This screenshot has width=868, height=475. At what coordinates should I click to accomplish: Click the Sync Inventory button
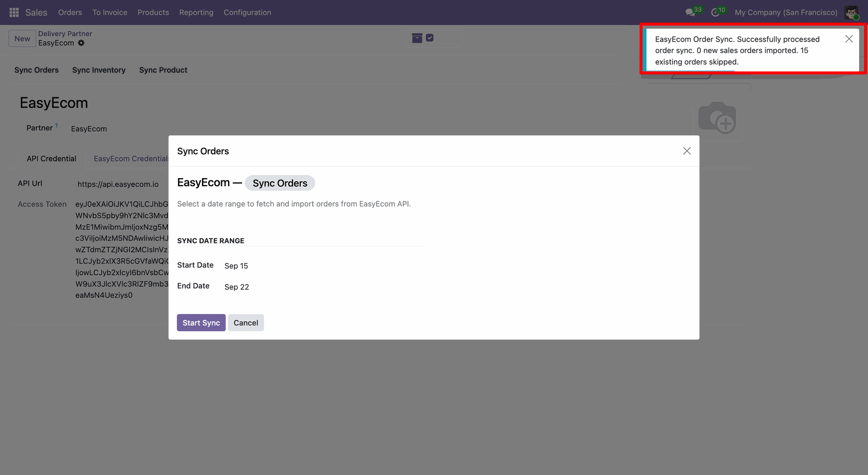pyautogui.click(x=99, y=70)
